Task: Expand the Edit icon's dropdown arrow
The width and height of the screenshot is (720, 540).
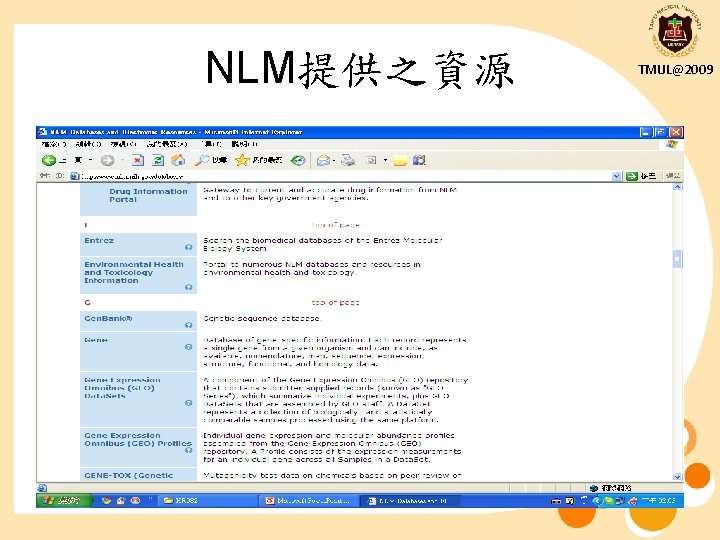Action: pyautogui.click(x=385, y=160)
